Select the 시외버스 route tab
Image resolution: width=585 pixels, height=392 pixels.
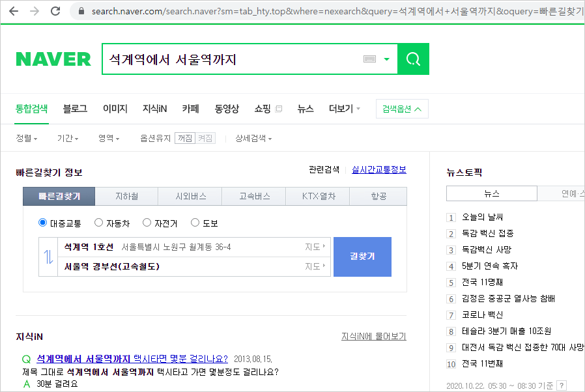[190, 196]
